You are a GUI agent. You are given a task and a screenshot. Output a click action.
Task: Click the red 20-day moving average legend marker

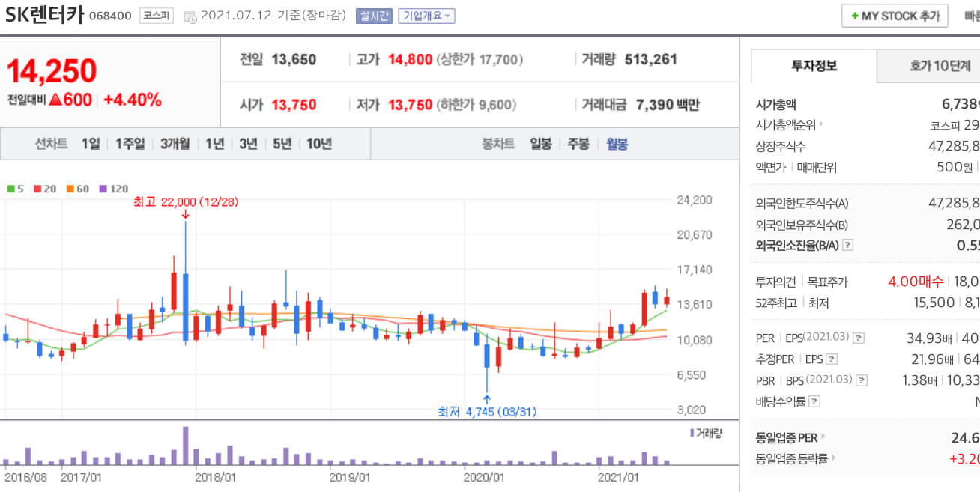(x=36, y=189)
